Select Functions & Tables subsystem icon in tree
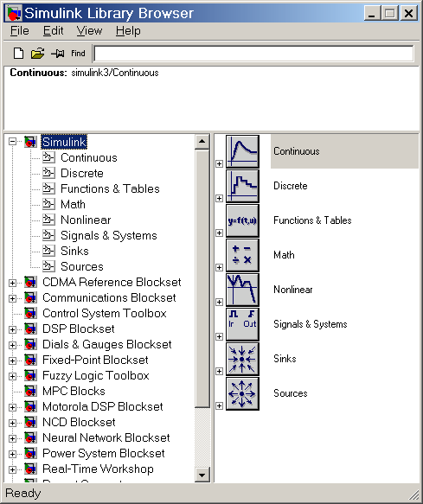The height and width of the screenshot is (504, 423). [x=48, y=188]
